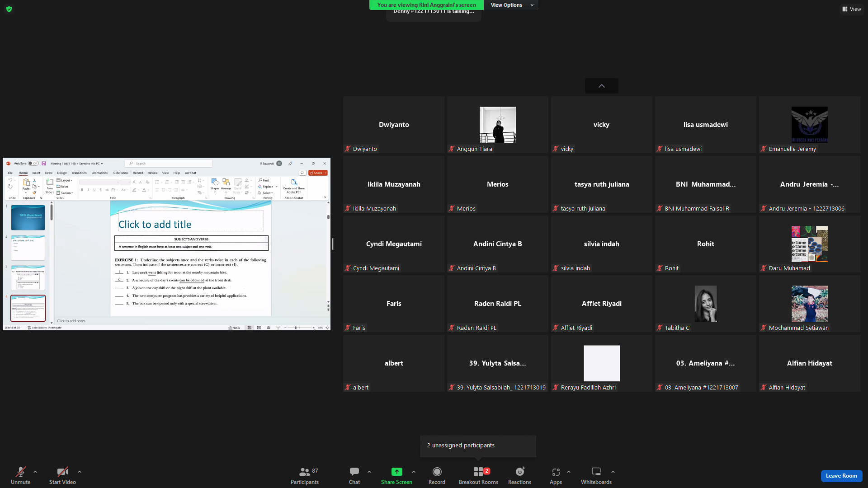Switch to the Animations ribbon tab
Screen dimensions: 868x488
(x=100, y=173)
